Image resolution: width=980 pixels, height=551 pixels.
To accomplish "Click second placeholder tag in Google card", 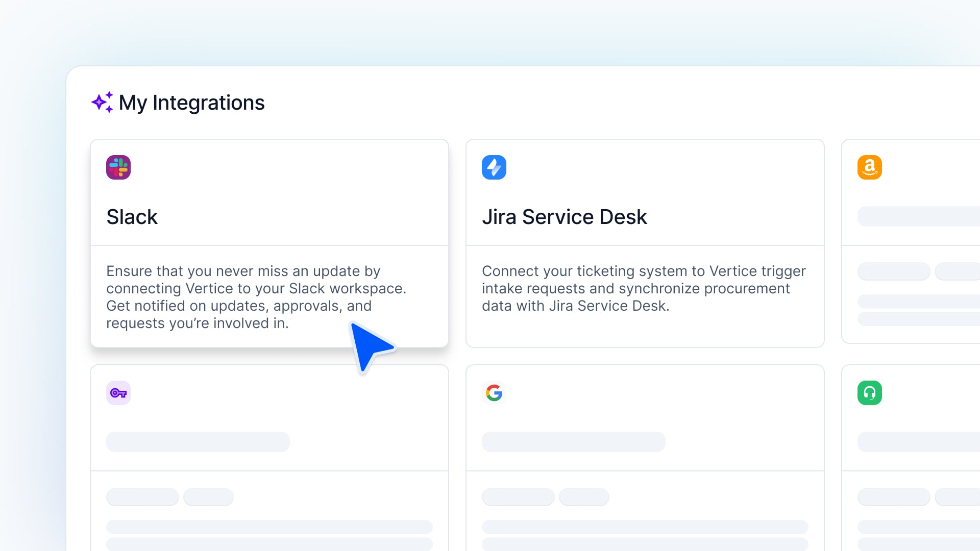I will click(584, 497).
